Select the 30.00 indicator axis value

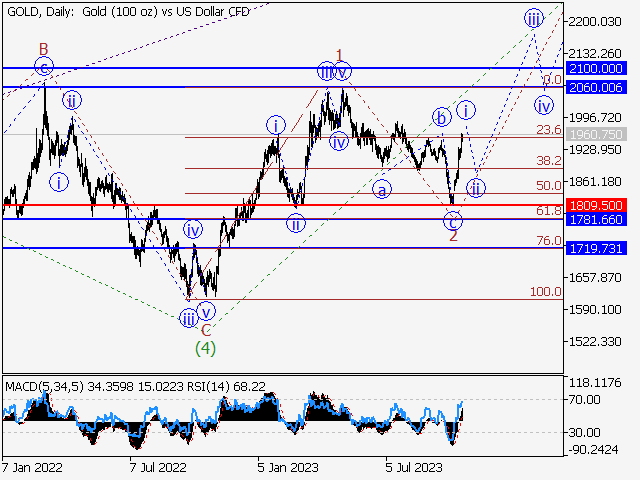[584, 432]
